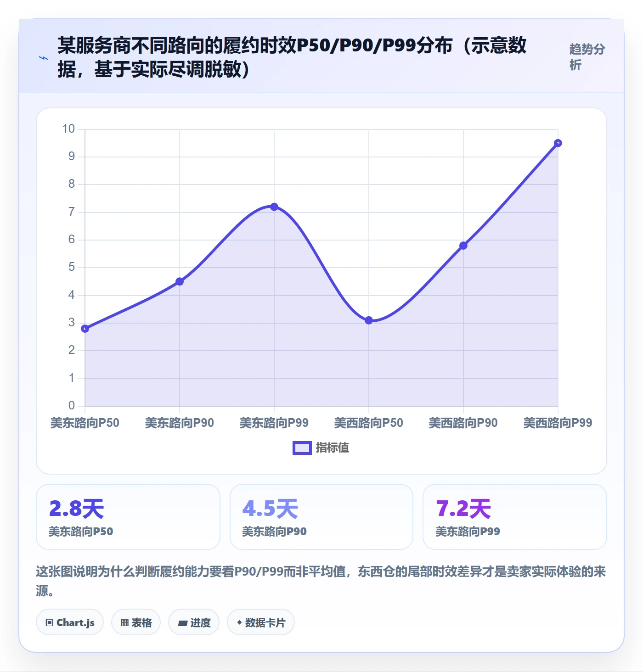Toggle the 指标值 legend color box
The height and width of the screenshot is (672, 643).
(x=302, y=448)
